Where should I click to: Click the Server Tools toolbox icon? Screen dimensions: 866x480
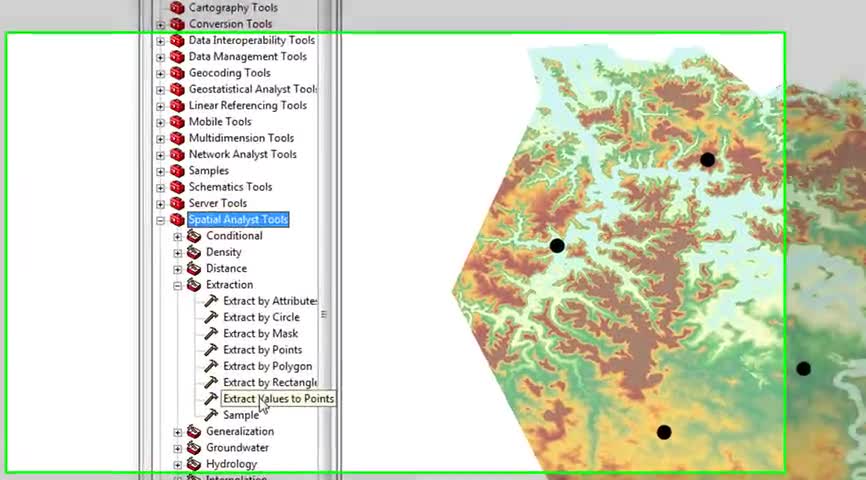[x=177, y=203]
